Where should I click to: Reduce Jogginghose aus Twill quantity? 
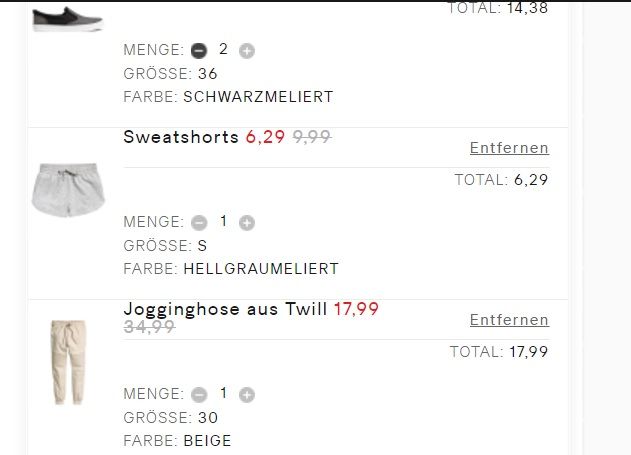(x=199, y=394)
